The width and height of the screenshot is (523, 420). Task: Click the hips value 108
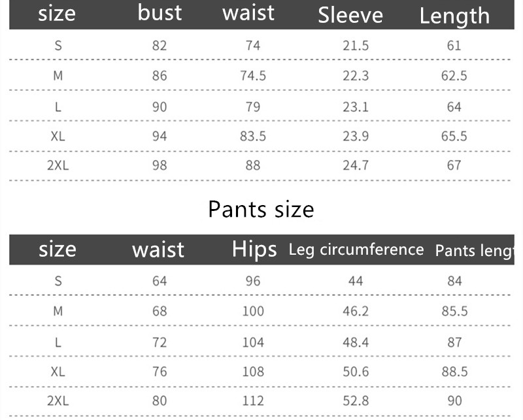(x=253, y=372)
